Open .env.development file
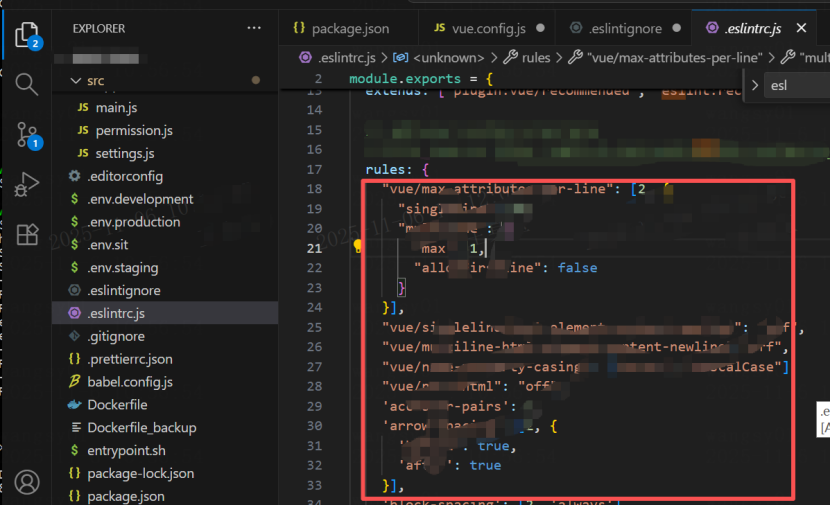Viewport: 830px width, 506px height. 140,199
